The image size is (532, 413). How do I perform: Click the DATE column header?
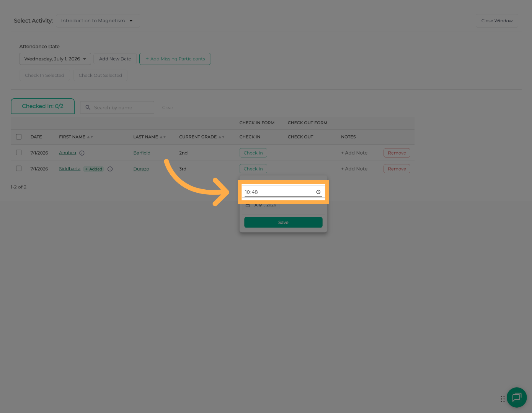pyautogui.click(x=36, y=137)
